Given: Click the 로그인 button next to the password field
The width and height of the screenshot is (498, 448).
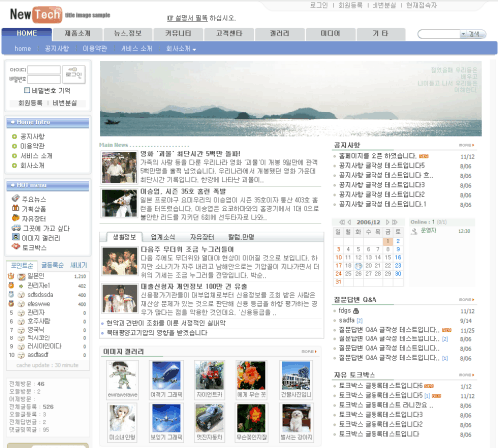Looking at the screenshot, I should [x=74, y=74].
